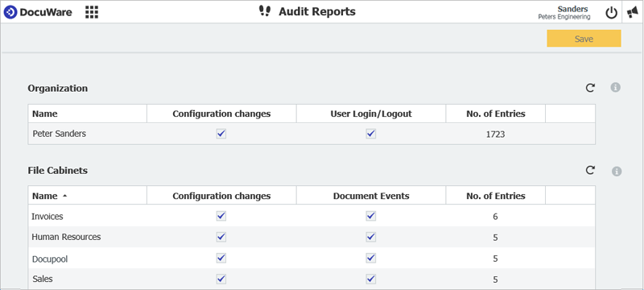Image resolution: width=644 pixels, height=290 pixels.
Task: Toggle Human Resources Document Events checkbox
Action: [x=371, y=237]
